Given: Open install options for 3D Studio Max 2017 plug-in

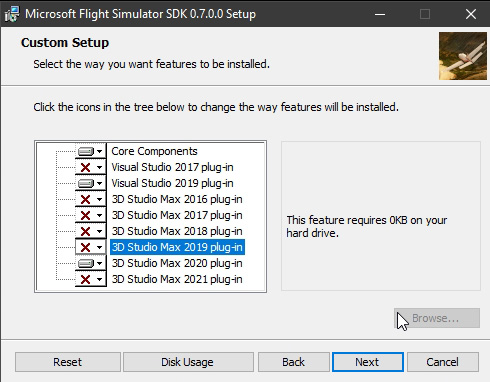Looking at the screenshot, I should pos(91,215).
